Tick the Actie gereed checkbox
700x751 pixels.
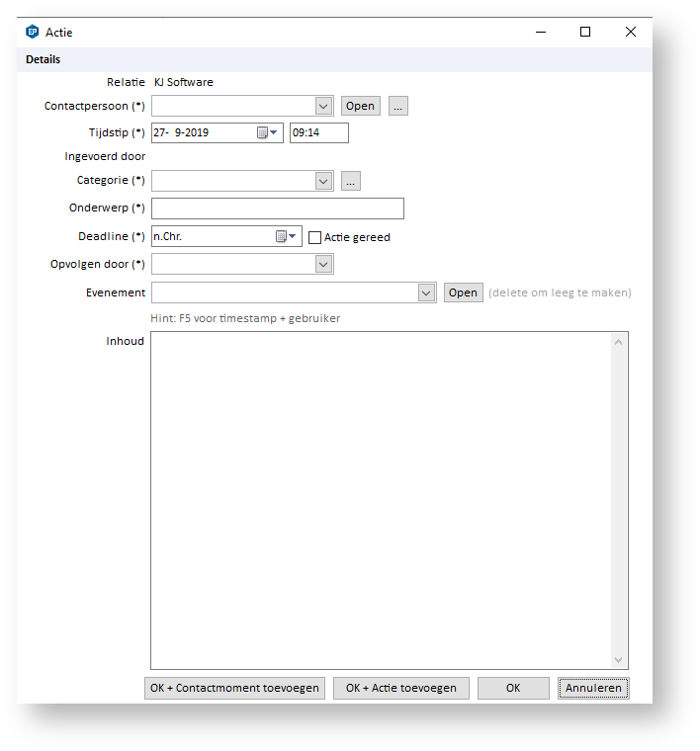coord(315,237)
